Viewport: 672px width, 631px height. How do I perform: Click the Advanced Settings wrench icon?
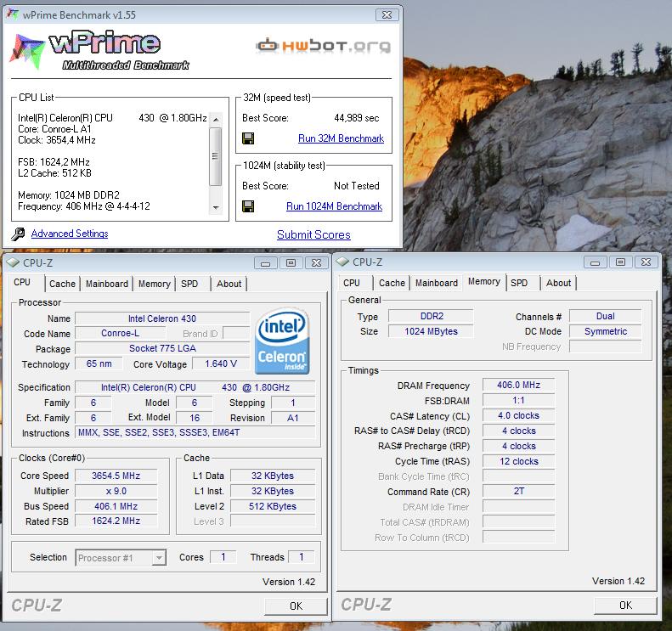pos(18,234)
